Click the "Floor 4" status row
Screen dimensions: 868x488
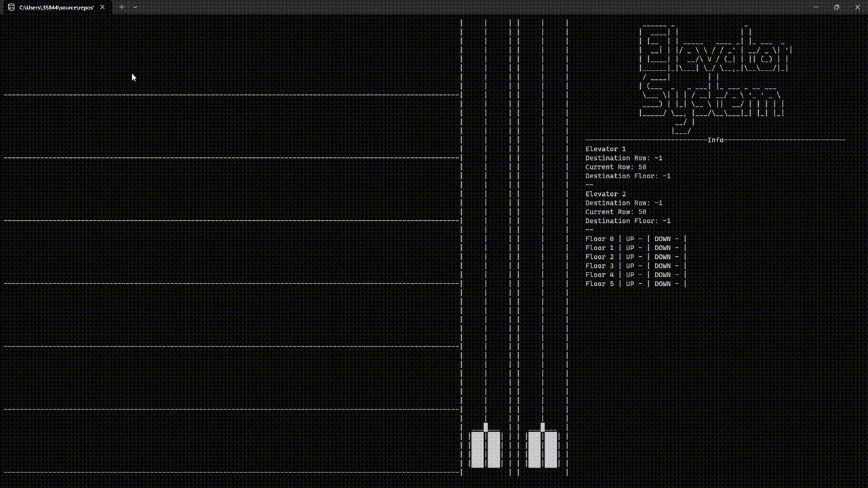pos(636,274)
